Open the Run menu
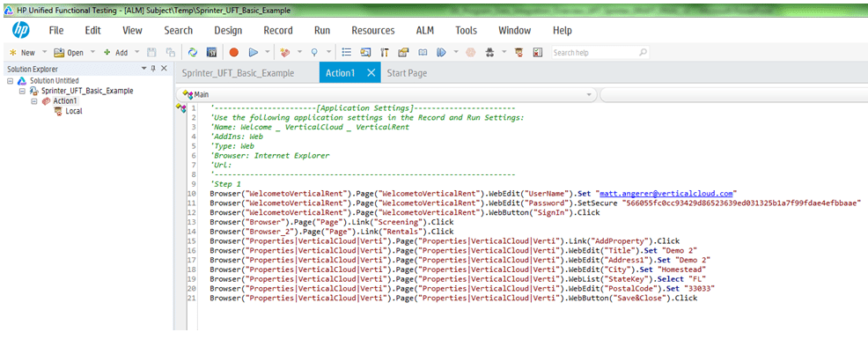 click(322, 31)
